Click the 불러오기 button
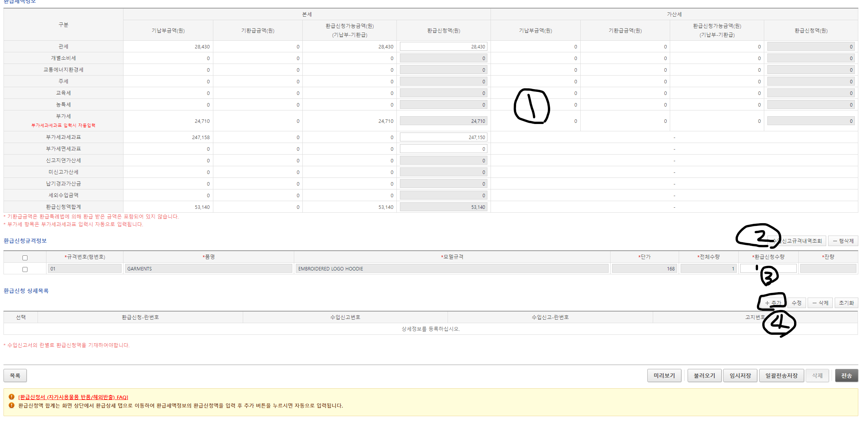 click(704, 375)
